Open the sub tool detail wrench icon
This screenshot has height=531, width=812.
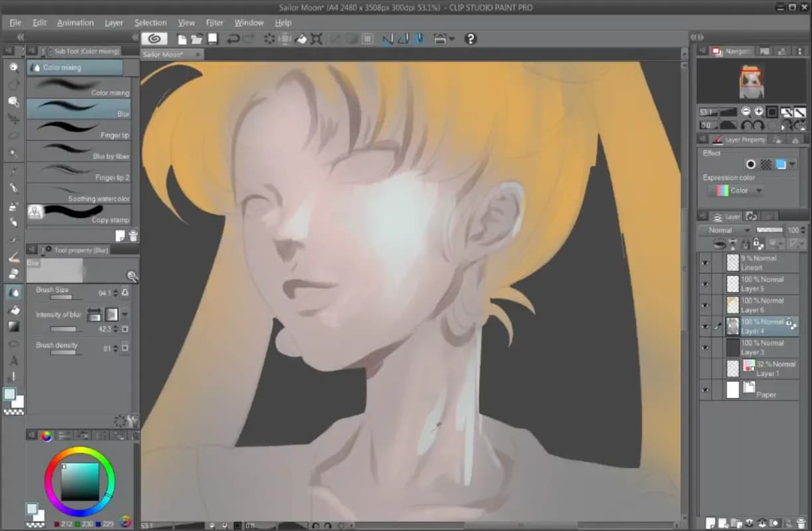coord(133,420)
